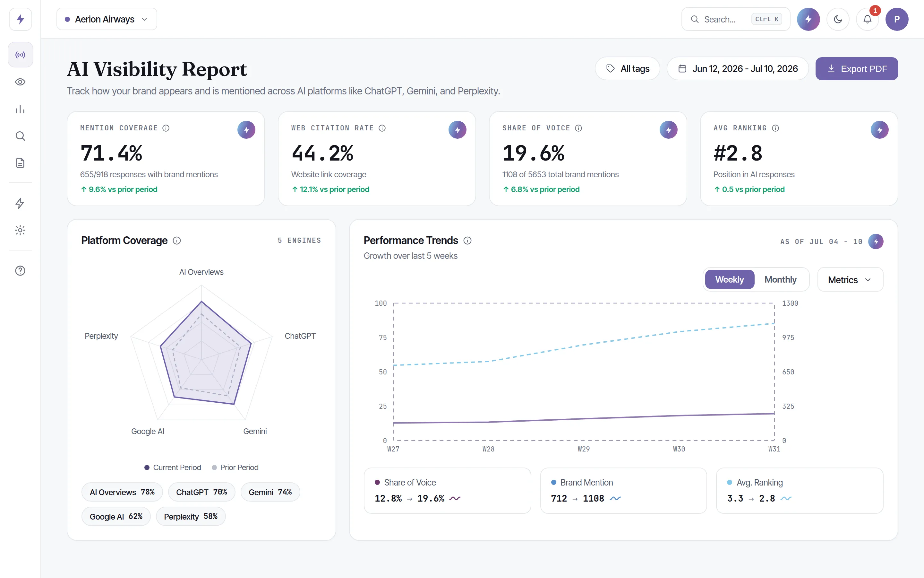Click the ChatGPT radar axis label

[x=300, y=336]
